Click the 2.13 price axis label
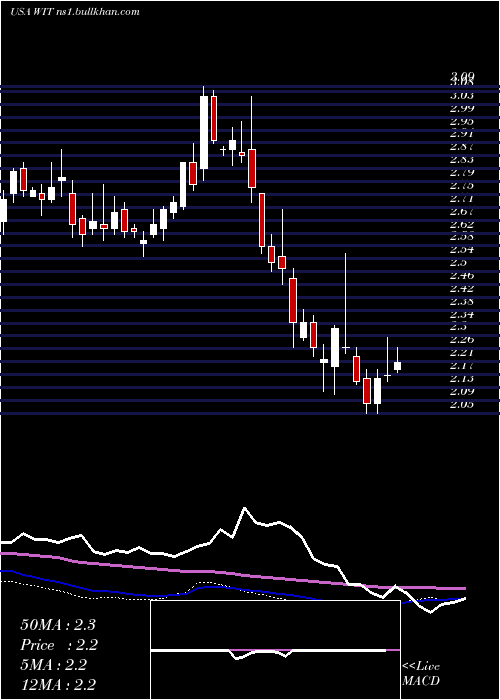500x700 pixels. (462, 379)
